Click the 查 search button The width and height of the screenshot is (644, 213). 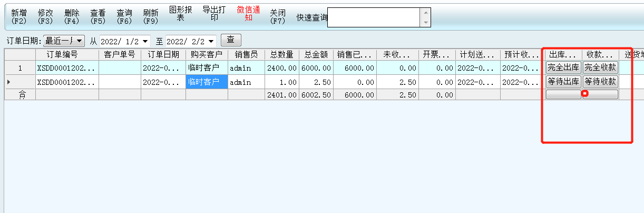(x=230, y=40)
